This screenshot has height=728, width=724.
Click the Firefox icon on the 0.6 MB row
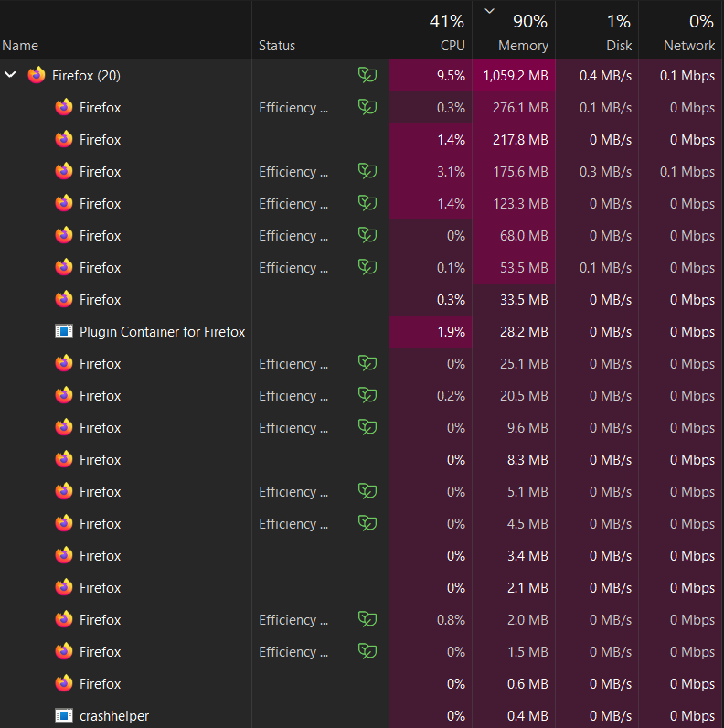point(63,683)
